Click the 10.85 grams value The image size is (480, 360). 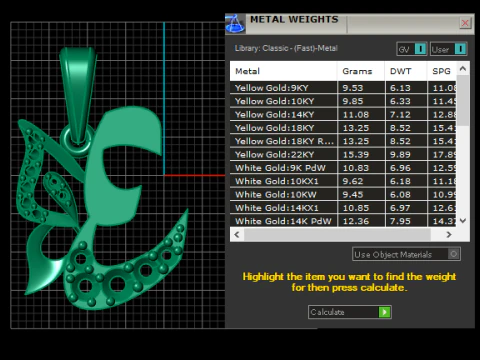[356, 208]
